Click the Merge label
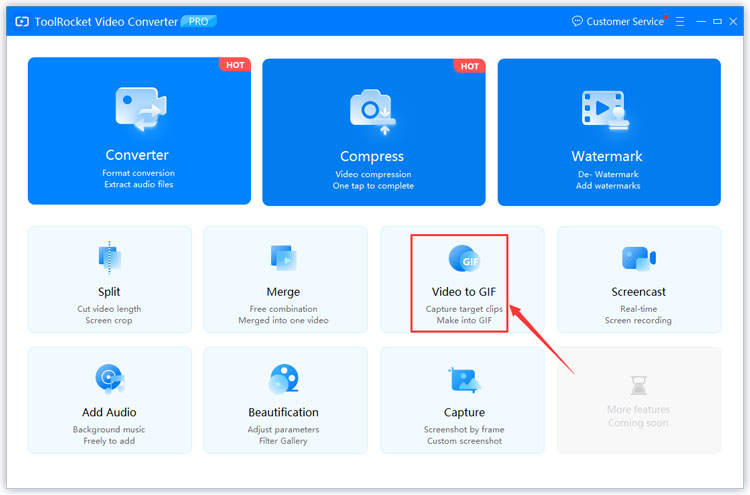The height and width of the screenshot is (495, 750). click(283, 292)
